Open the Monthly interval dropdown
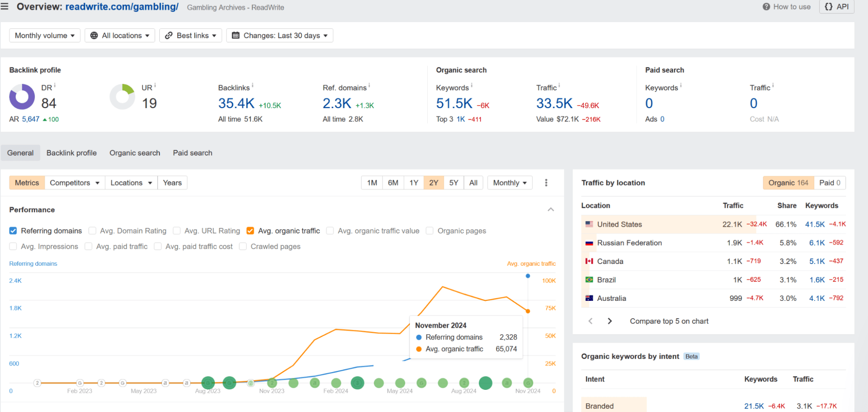 [x=510, y=183]
